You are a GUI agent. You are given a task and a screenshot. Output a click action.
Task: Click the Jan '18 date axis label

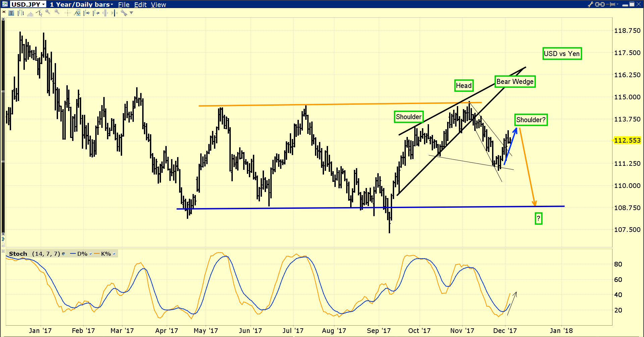coord(561,331)
